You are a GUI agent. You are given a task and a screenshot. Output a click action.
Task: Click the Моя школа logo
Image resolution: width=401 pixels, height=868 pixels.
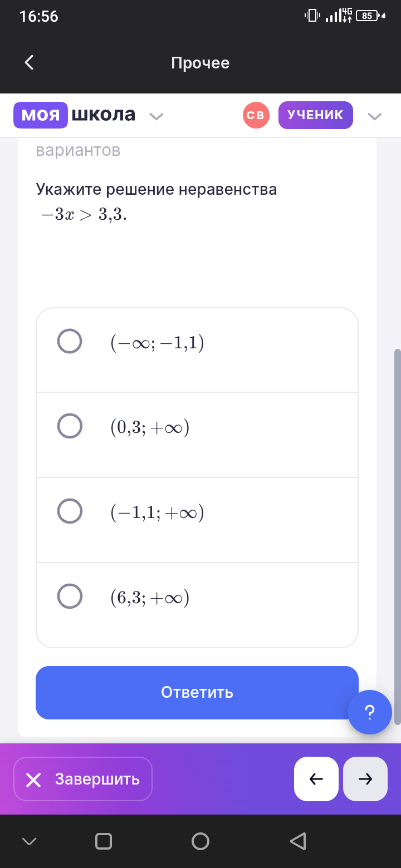75,115
